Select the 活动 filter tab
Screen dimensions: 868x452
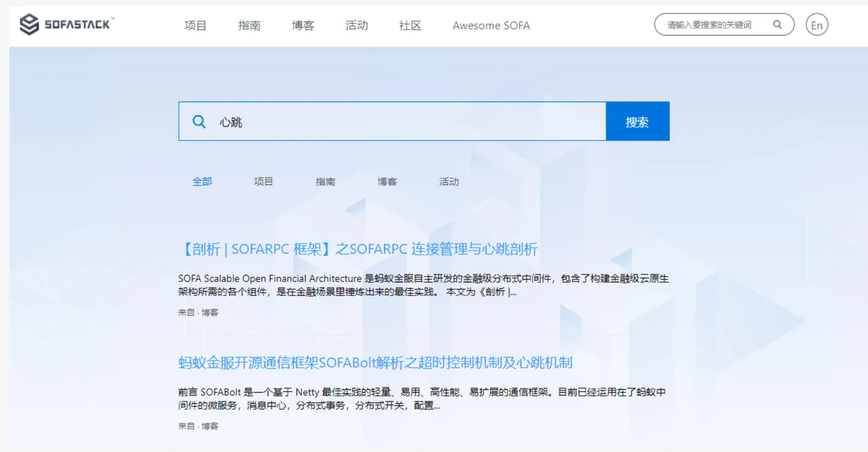pyautogui.click(x=449, y=182)
